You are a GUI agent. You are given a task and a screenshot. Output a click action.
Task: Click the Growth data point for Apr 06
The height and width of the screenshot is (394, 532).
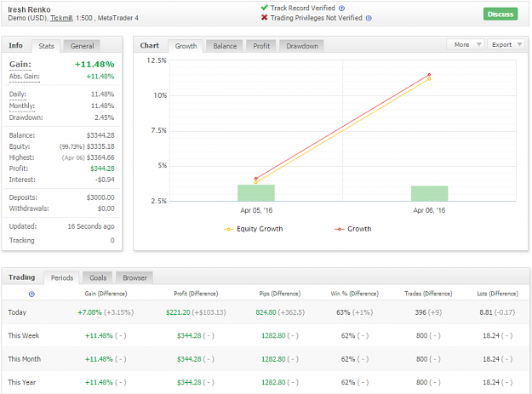click(429, 75)
